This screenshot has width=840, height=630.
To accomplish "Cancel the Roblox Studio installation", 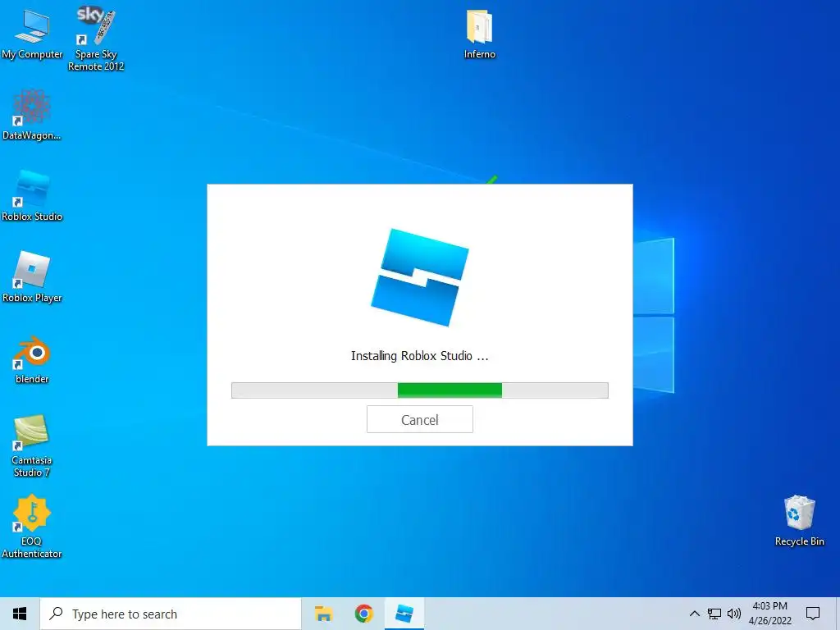I will click(x=419, y=419).
